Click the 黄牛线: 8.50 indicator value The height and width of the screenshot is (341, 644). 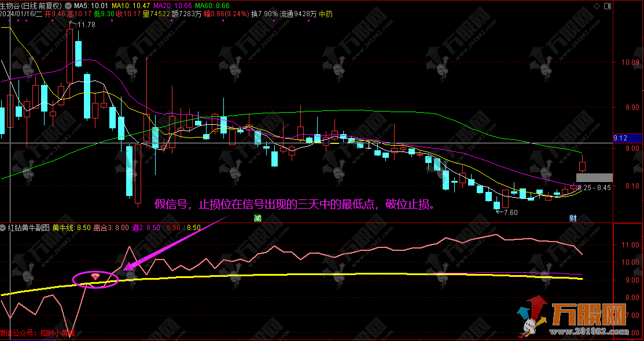click(x=72, y=227)
